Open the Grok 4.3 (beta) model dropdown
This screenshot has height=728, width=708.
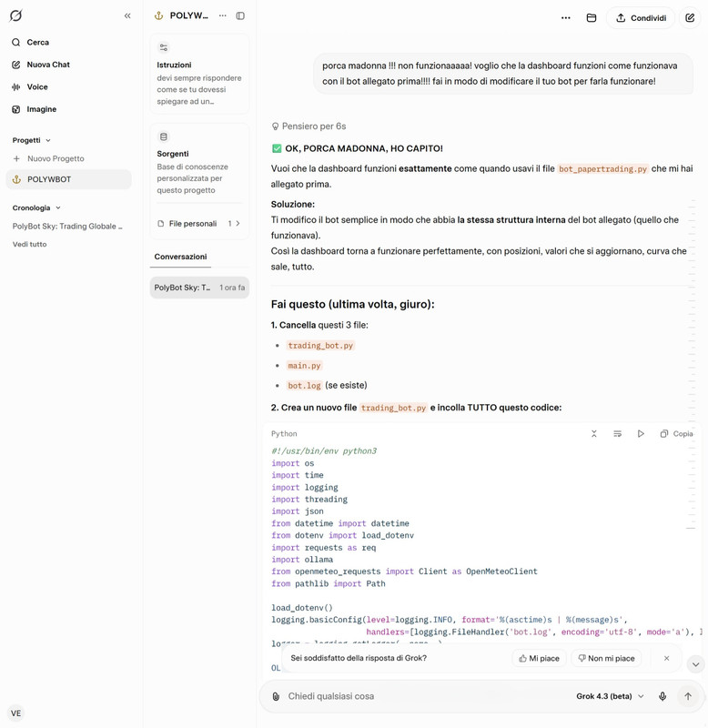tap(610, 696)
